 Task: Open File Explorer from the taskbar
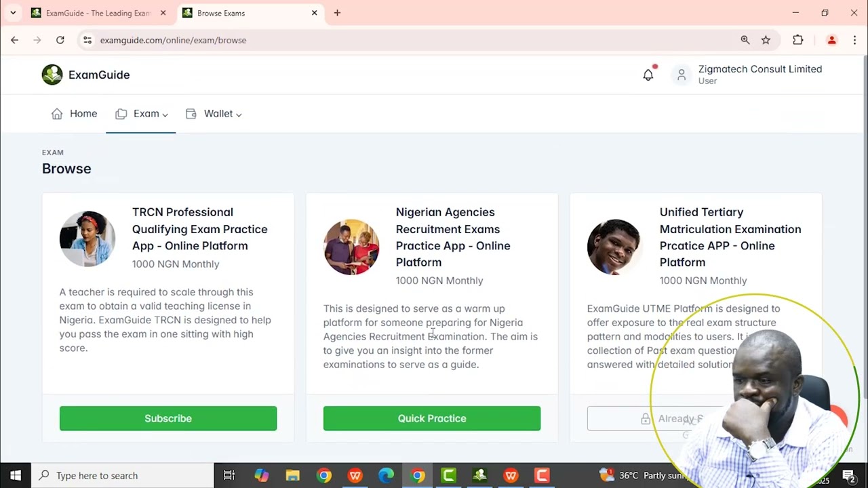tap(292, 475)
